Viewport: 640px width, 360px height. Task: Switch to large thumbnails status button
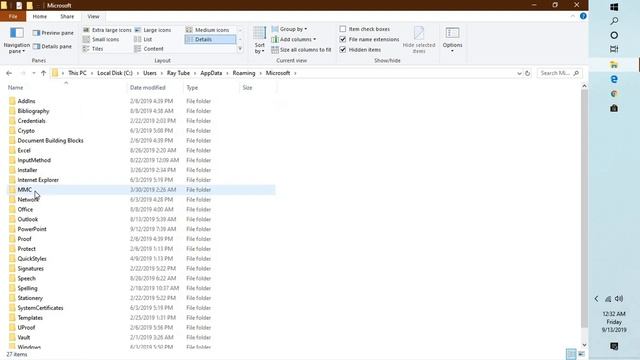tap(581, 354)
